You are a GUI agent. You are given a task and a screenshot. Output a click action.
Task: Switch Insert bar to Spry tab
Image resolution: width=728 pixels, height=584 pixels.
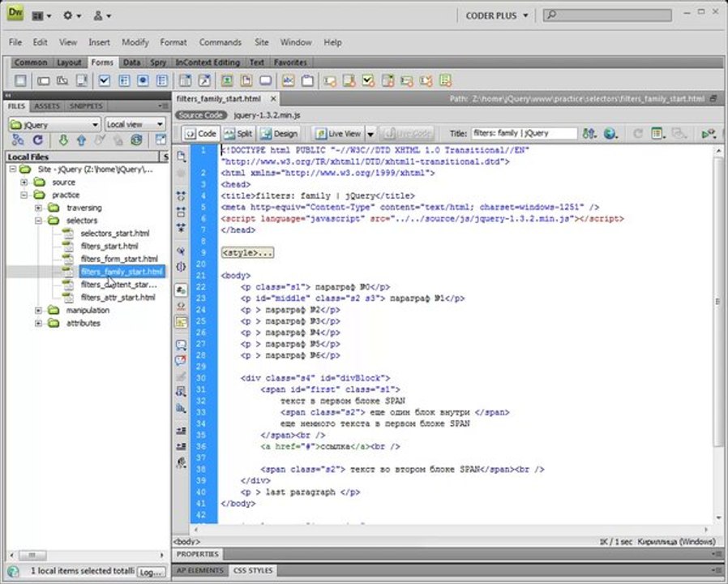point(158,62)
